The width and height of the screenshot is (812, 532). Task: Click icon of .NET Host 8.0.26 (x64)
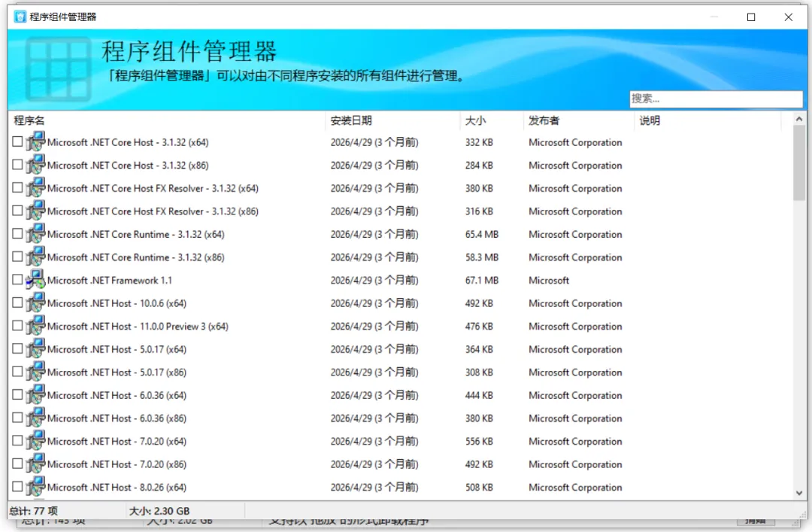[36, 486]
